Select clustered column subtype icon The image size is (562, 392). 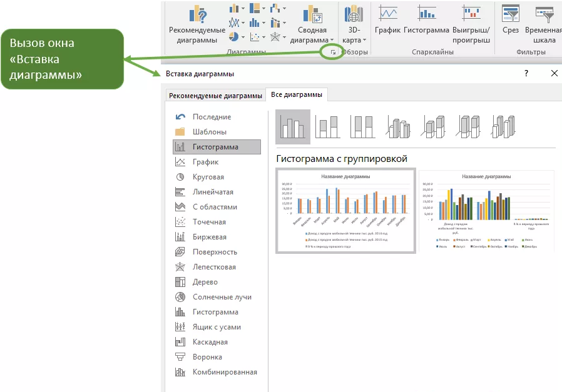tap(293, 127)
